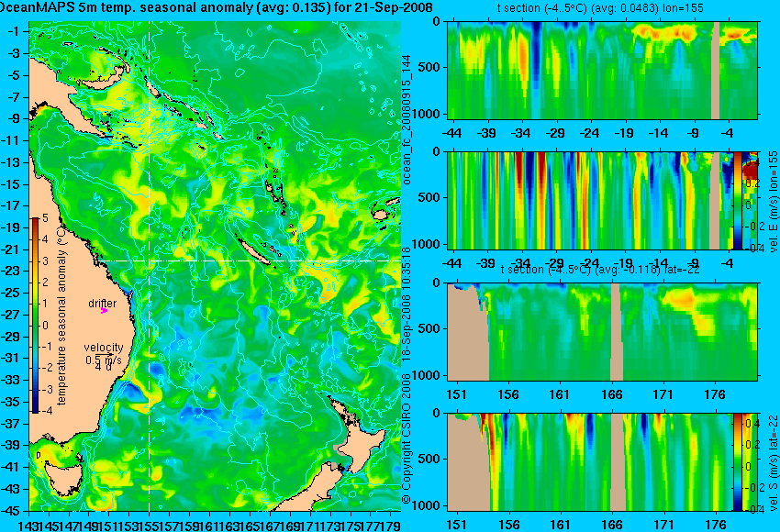Click the tan land column in top temperature section
Image resolution: width=780 pixels, height=532 pixels.
coord(716,70)
